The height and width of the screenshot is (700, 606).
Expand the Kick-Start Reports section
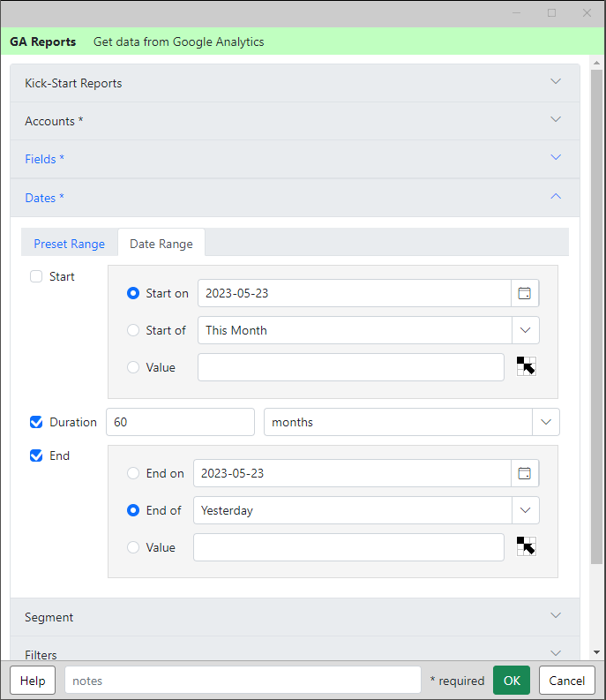pos(295,83)
